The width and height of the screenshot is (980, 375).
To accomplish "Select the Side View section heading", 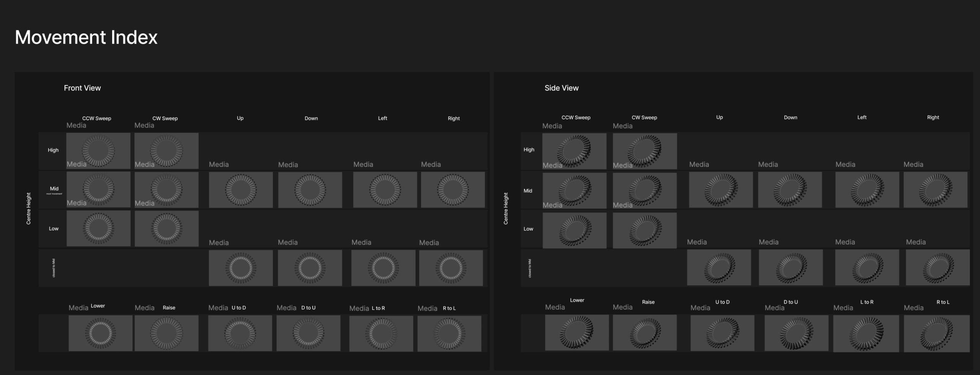I will (561, 88).
